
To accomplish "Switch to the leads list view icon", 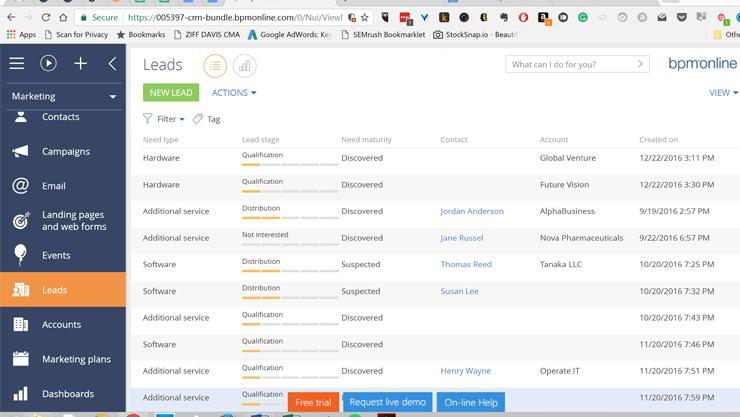I will [214, 66].
